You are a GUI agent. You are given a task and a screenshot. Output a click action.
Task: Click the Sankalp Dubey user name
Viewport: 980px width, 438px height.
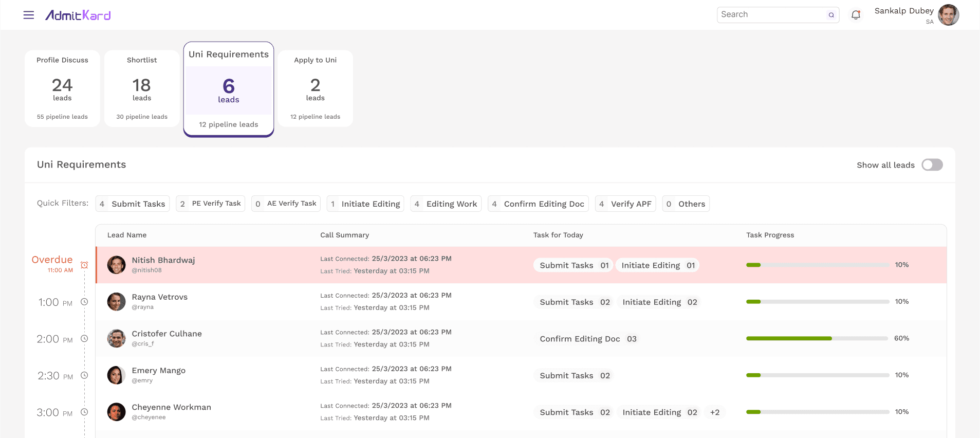click(x=904, y=11)
